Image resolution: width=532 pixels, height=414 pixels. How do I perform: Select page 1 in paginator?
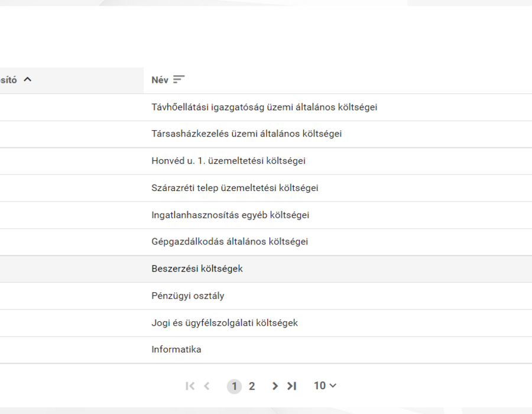coord(234,386)
